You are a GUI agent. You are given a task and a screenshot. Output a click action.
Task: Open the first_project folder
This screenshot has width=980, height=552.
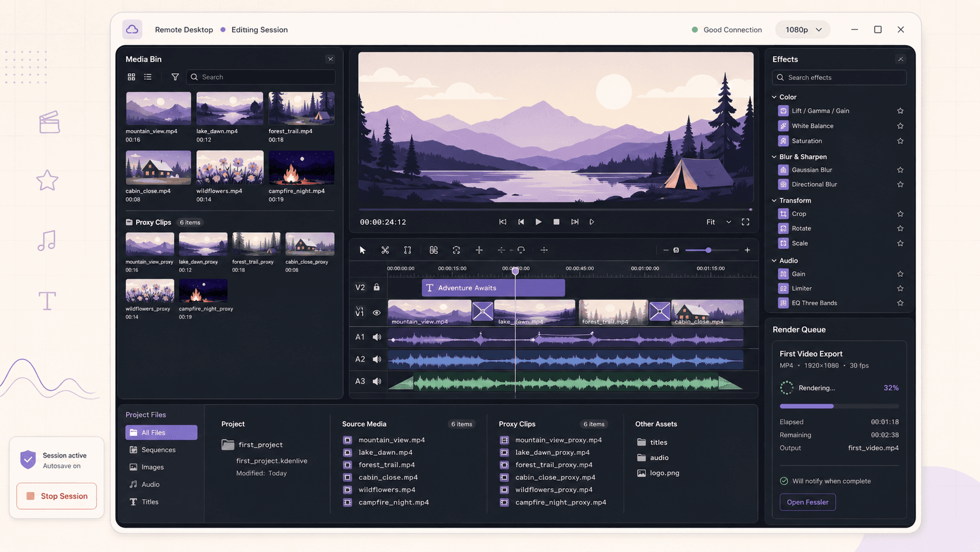click(x=252, y=445)
